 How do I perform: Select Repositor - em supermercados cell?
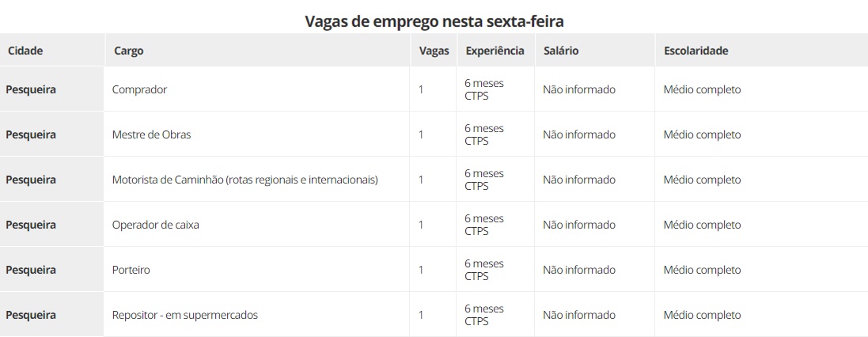(x=184, y=315)
